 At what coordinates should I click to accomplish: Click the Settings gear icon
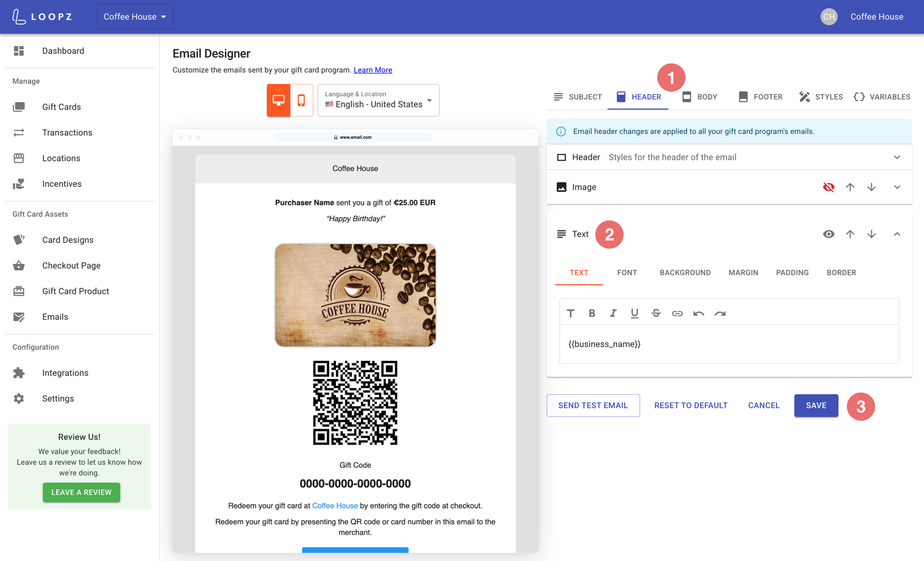pyautogui.click(x=19, y=399)
